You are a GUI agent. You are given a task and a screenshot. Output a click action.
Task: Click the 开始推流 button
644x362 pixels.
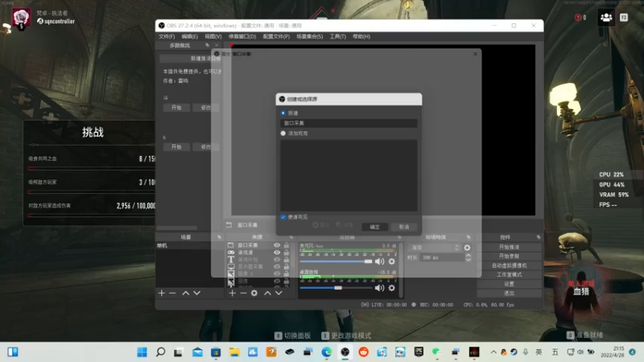click(510, 247)
